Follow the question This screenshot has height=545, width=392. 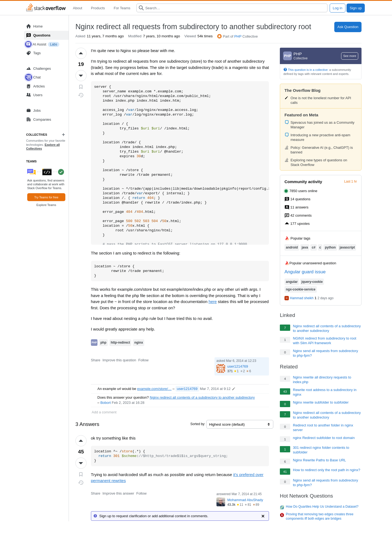143,360
